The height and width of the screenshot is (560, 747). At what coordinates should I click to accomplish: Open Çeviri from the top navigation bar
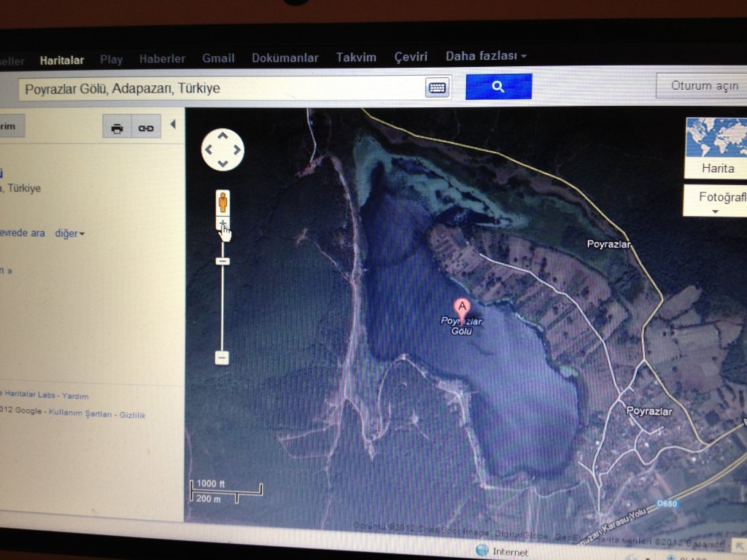point(411,57)
